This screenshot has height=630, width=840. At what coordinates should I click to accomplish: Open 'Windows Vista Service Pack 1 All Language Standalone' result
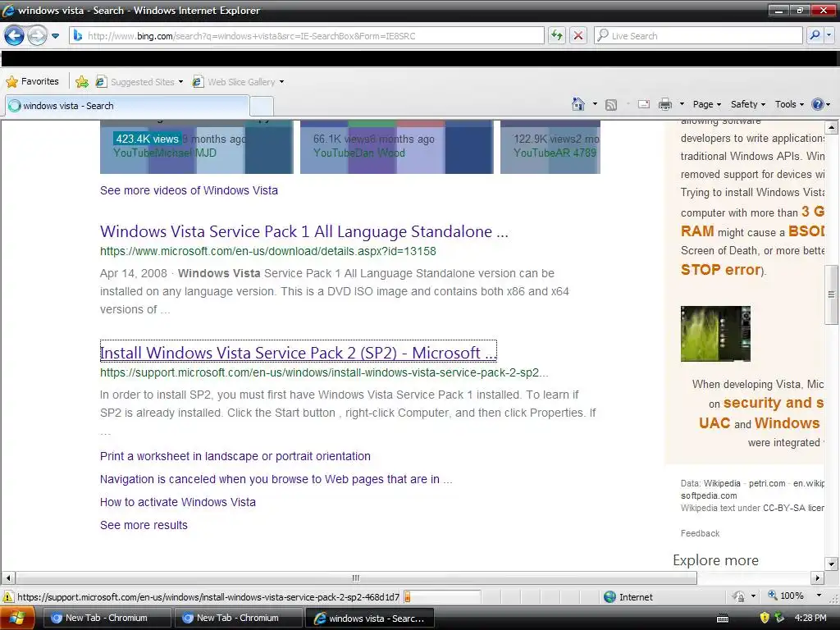click(304, 231)
